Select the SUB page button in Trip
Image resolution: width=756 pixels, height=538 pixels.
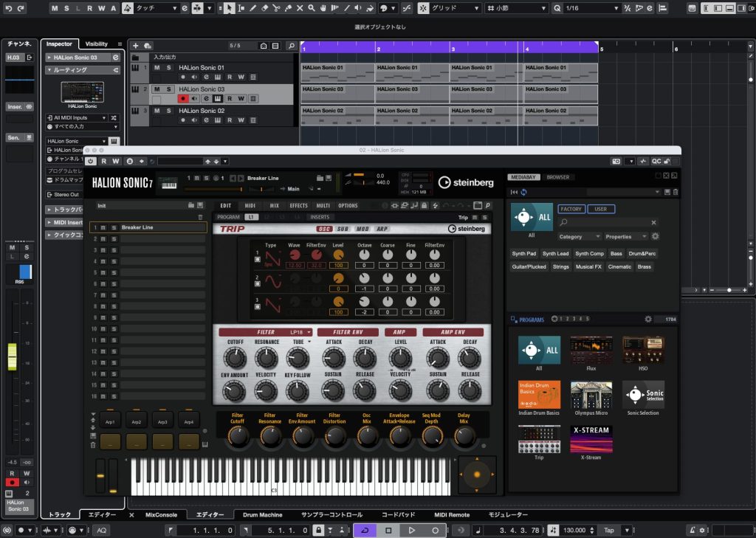[343, 229]
